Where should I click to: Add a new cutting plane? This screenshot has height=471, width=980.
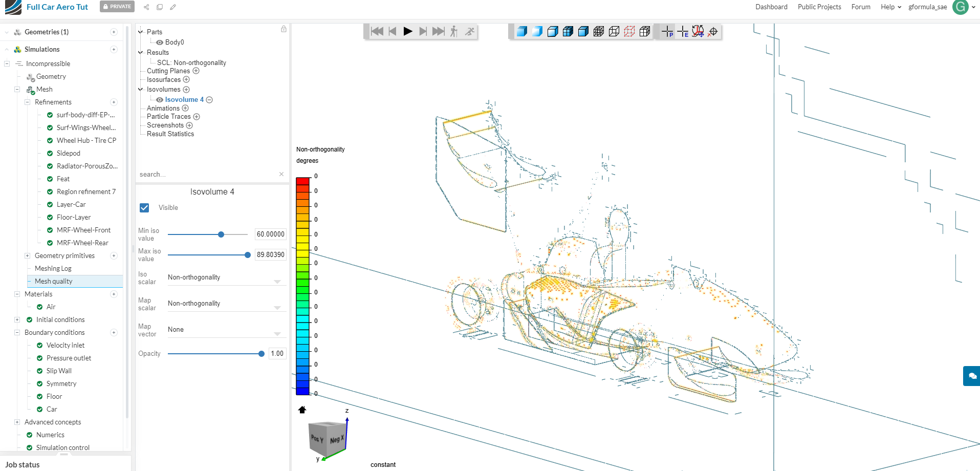click(x=196, y=71)
